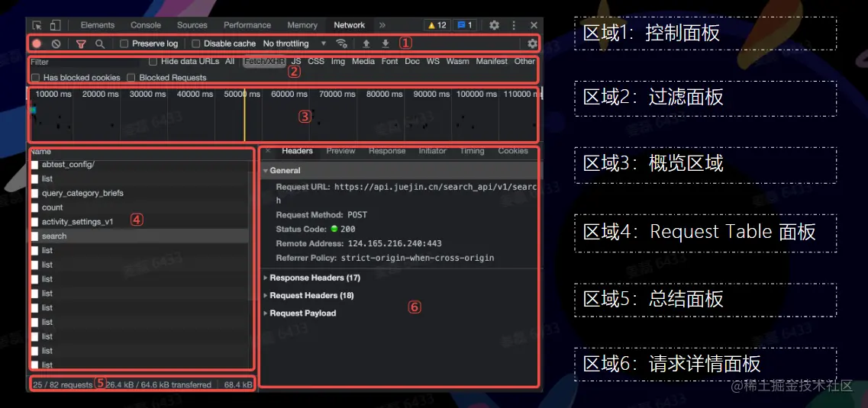Viewport: 868px width, 408px height.
Task: Filter requests by JS
Action: coord(297,61)
